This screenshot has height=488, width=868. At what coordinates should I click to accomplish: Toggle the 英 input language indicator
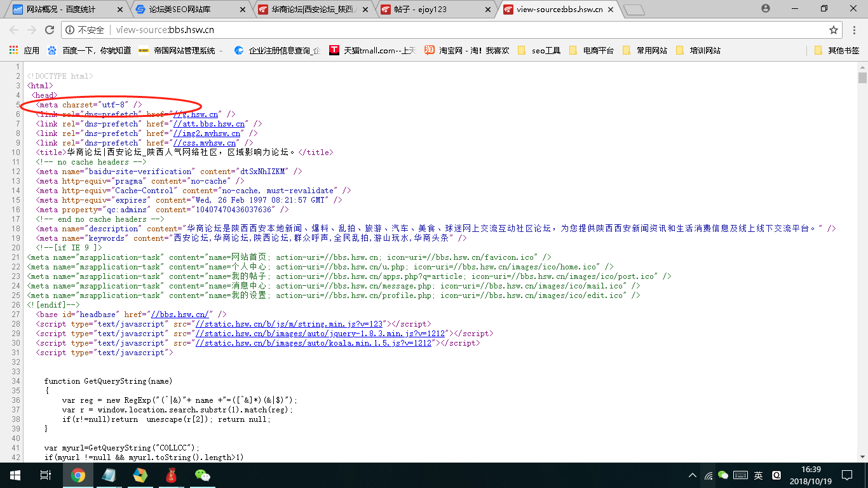click(x=758, y=475)
